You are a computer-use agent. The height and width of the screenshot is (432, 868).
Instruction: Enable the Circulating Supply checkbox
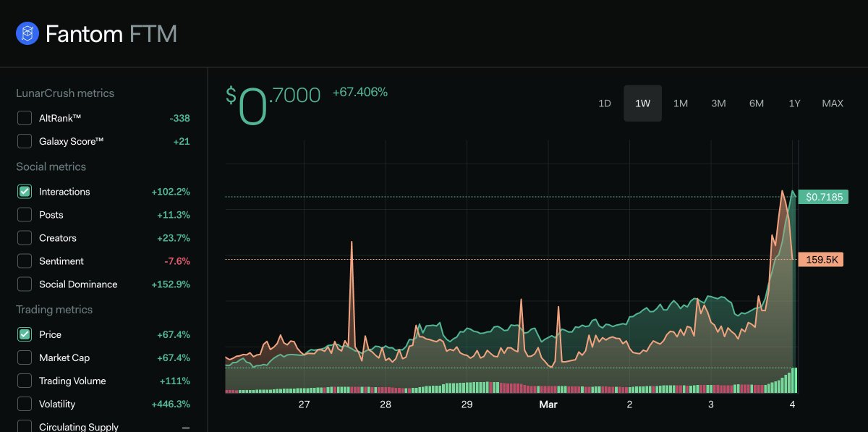tap(25, 426)
